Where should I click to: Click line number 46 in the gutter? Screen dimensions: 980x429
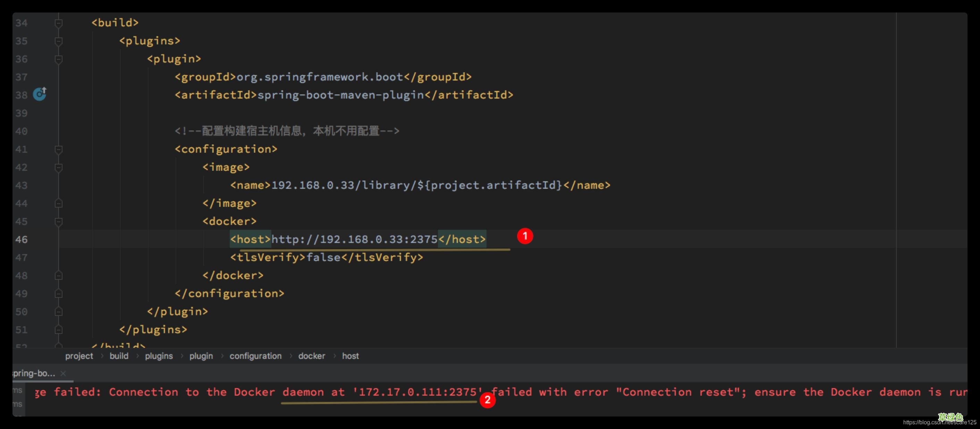pyautogui.click(x=21, y=239)
